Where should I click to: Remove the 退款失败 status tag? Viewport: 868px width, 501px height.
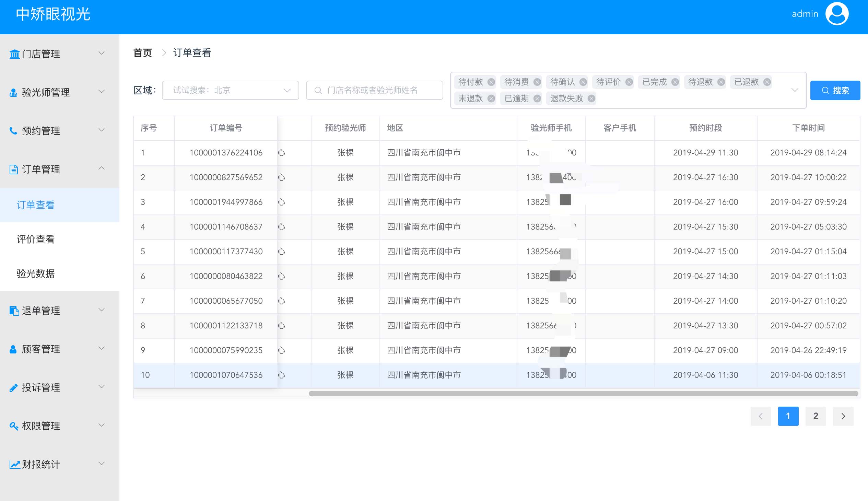(x=591, y=98)
